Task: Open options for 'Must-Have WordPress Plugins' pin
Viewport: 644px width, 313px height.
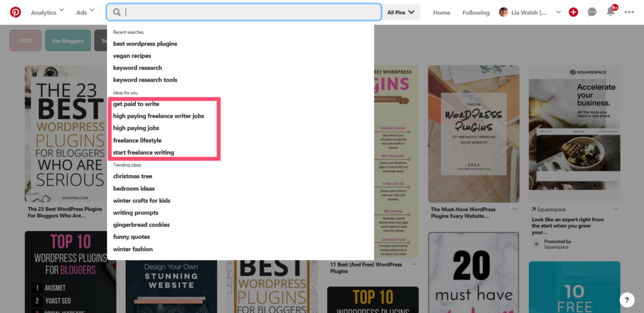Action: click(514, 209)
